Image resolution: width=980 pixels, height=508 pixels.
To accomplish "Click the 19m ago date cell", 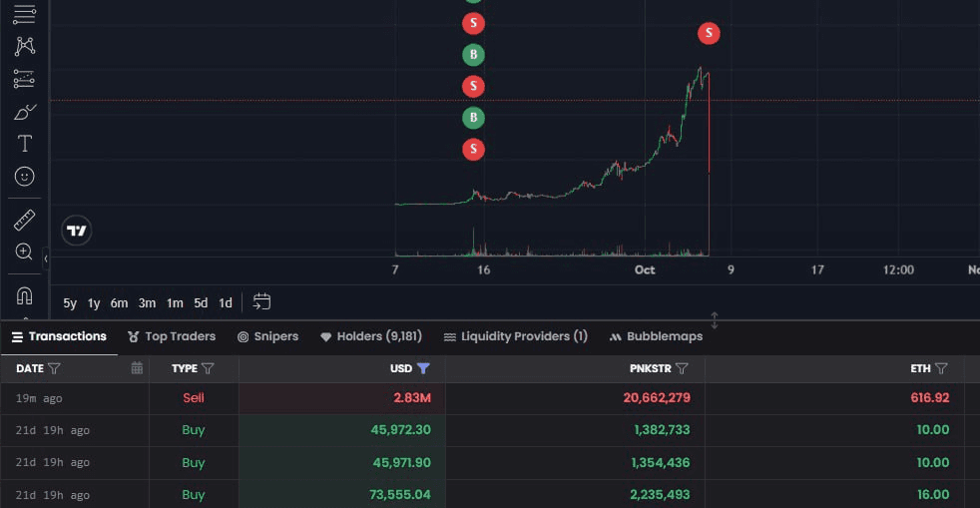I will click(x=39, y=398).
